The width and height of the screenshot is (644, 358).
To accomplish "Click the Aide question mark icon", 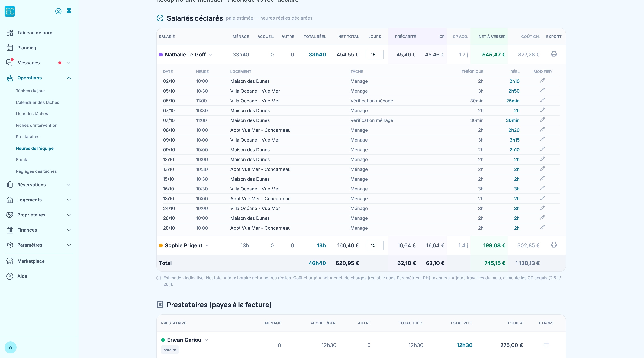I will 10,276.
